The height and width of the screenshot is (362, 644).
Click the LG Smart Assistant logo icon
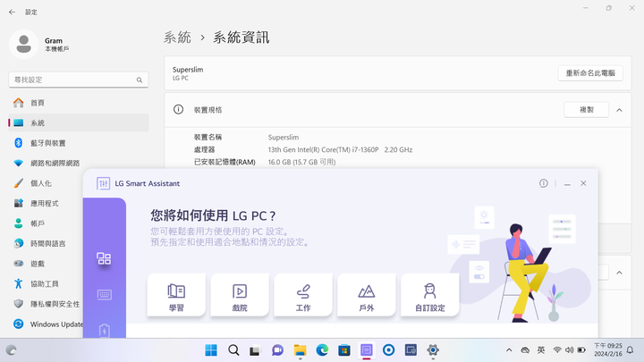pos(103,183)
